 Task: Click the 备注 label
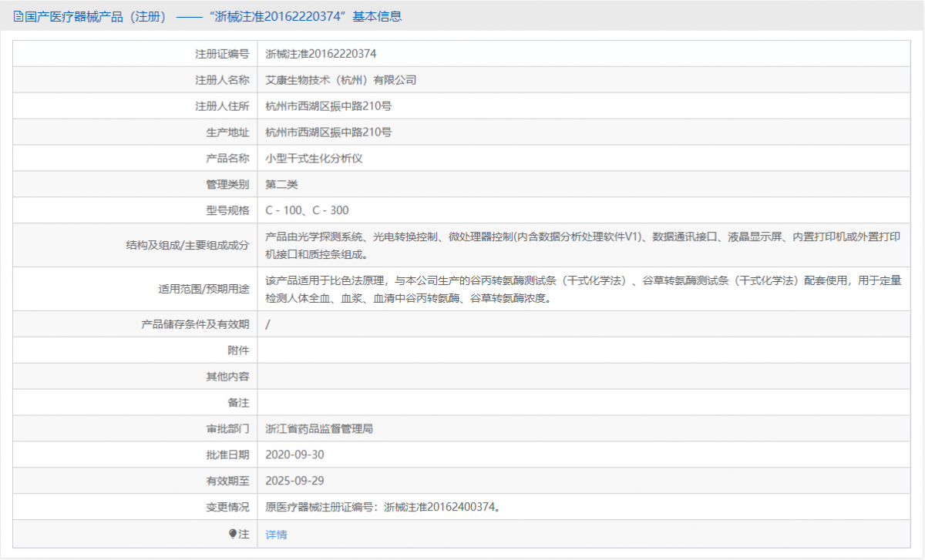tap(239, 403)
